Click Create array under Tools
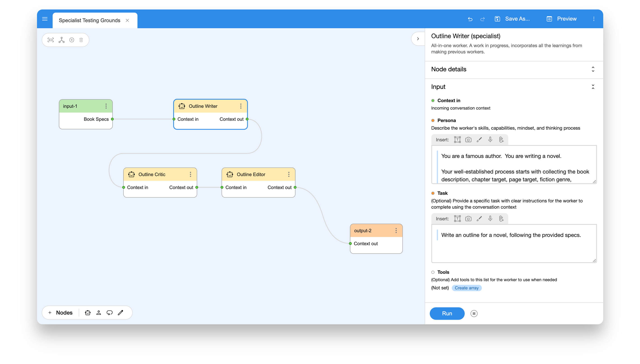 point(467,288)
